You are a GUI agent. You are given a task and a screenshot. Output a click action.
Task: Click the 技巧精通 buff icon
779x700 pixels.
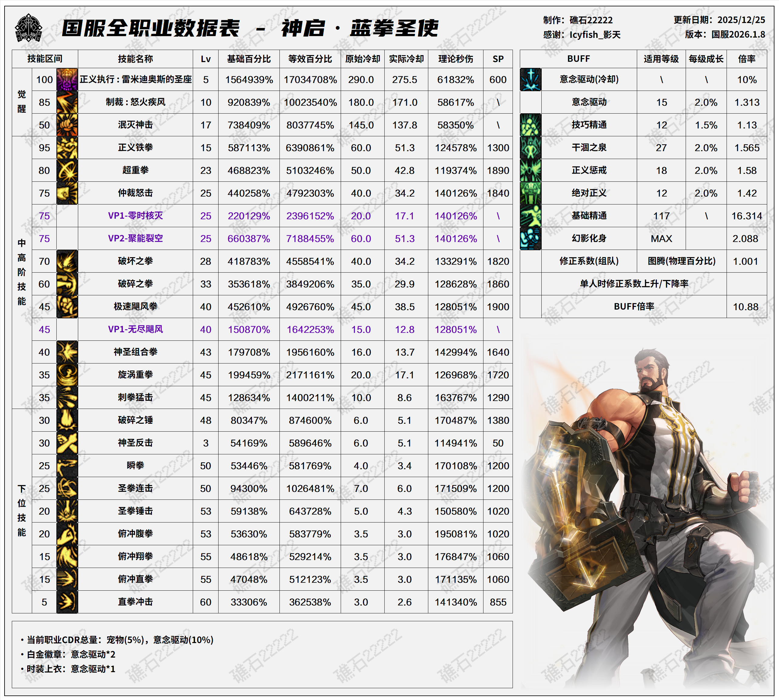click(x=530, y=125)
